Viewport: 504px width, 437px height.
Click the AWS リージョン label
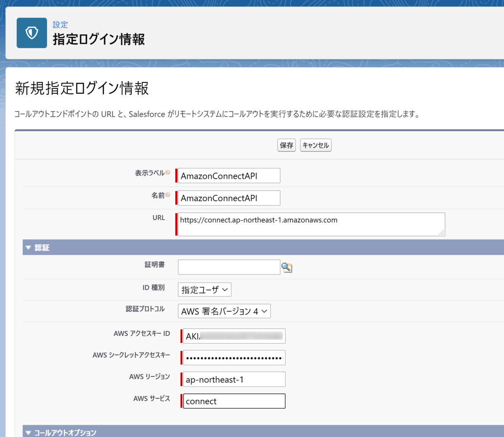pos(150,377)
